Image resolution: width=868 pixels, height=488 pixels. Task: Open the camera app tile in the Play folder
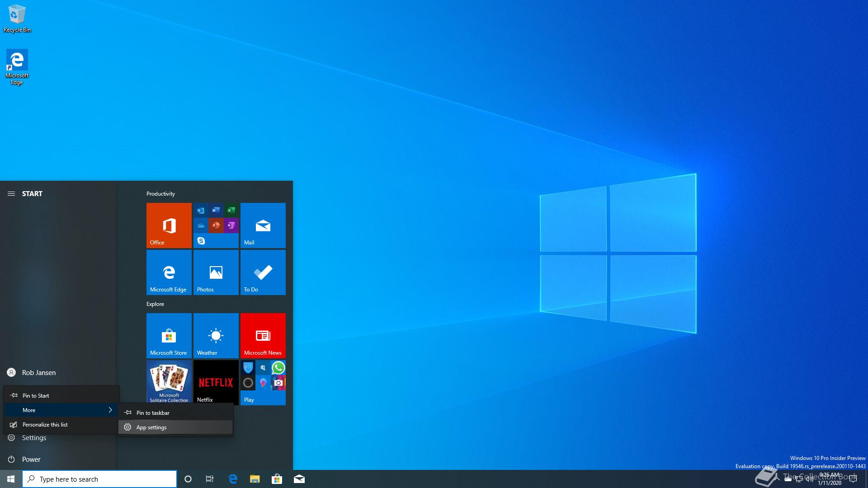click(278, 383)
